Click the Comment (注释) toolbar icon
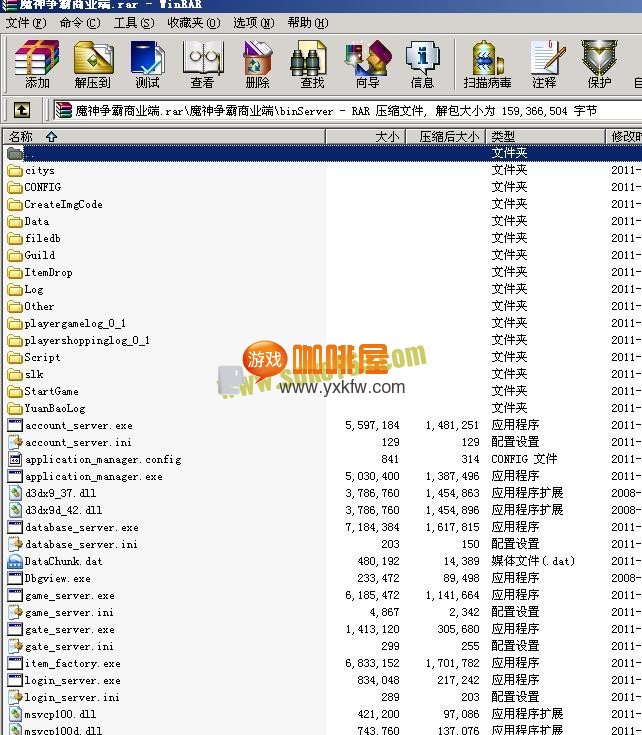642x735 pixels. [x=544, y=64]
